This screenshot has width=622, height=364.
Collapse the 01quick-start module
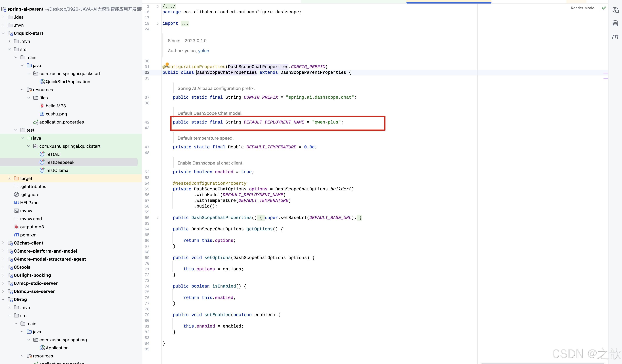3,33
